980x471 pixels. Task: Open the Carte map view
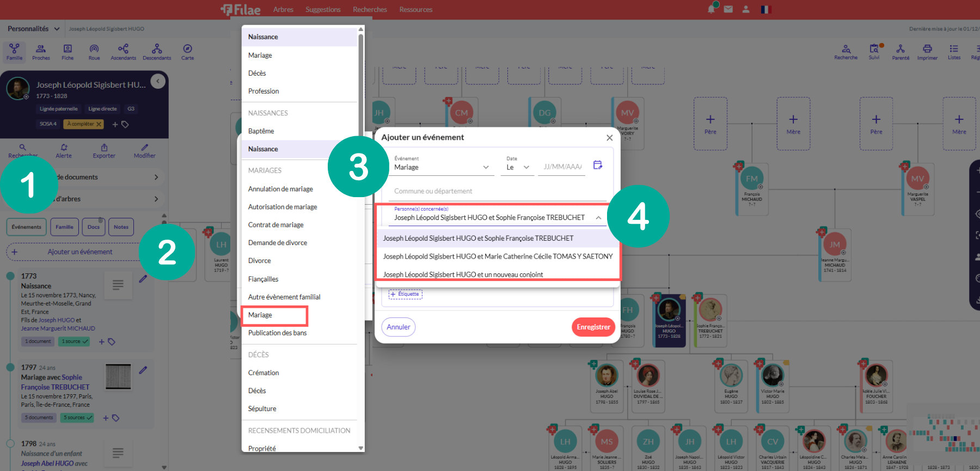point(187,52)
